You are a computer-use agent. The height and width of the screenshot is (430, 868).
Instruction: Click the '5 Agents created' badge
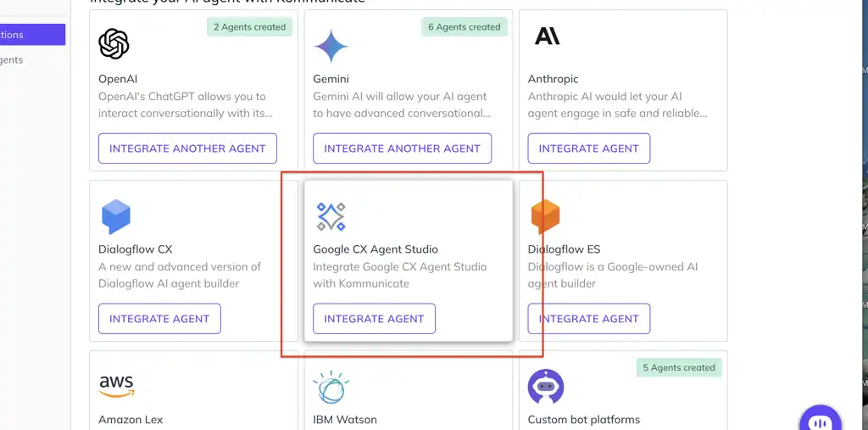coord(679,367)
